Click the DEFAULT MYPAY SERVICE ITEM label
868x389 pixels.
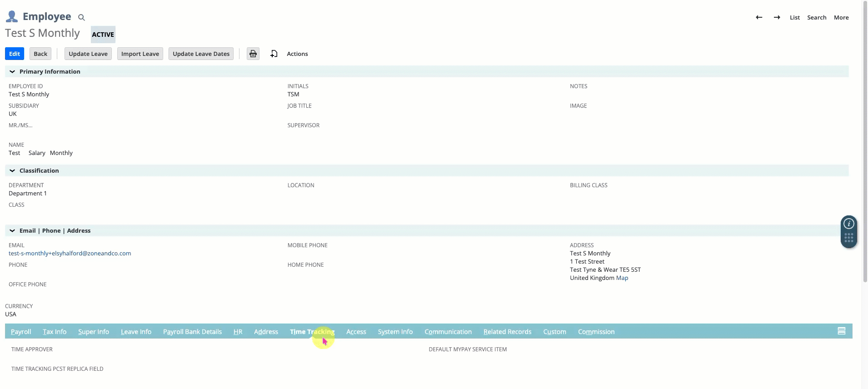468,349
